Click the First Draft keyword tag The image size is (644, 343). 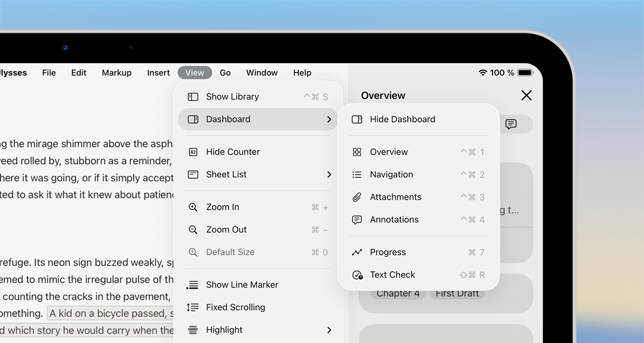pyautogui.click(x=457, y=294)
